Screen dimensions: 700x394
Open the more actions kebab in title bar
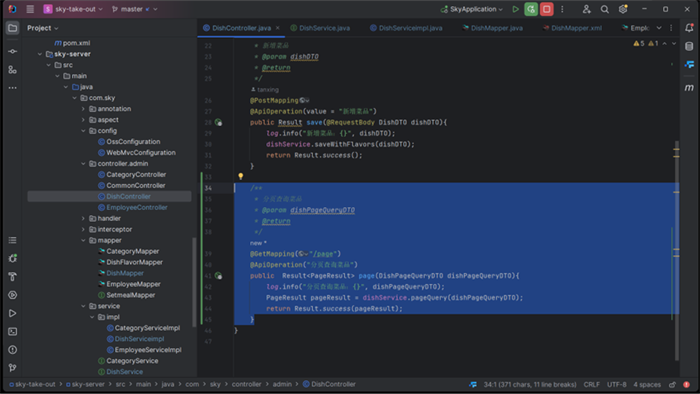point(562,9)
